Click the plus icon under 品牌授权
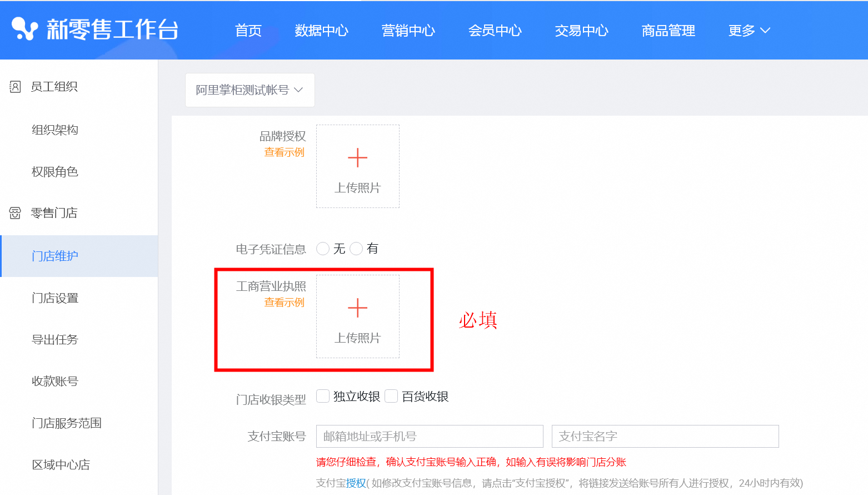Image resolution: width=868 pixels, height=495 pixels. 357,158
